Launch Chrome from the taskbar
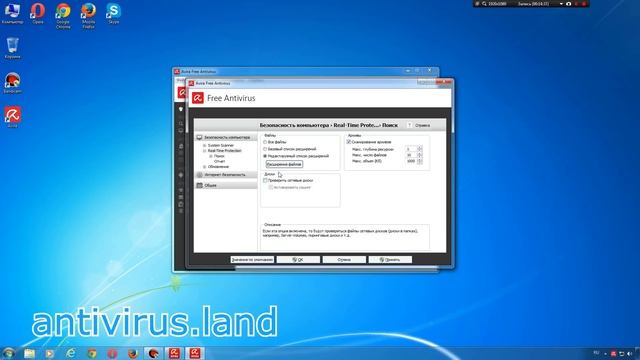640x360 pixels. (x=91, y=353)
